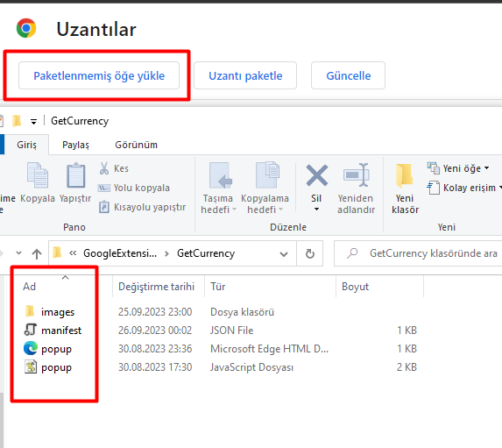
Task: Select Kısayolu yapıştır command
Action: tap(142, 207)
